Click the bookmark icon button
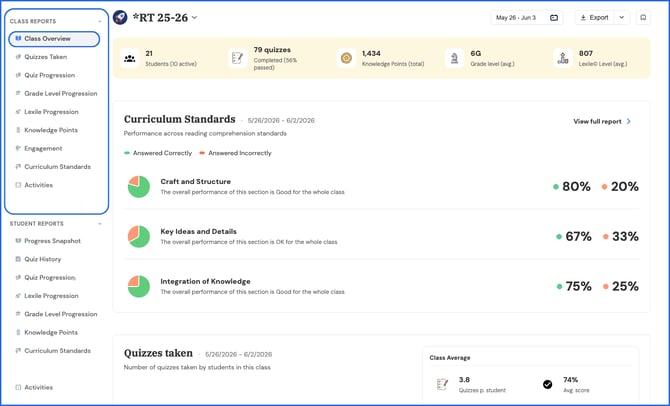This screenshot has width=670, height=406. 643,18
